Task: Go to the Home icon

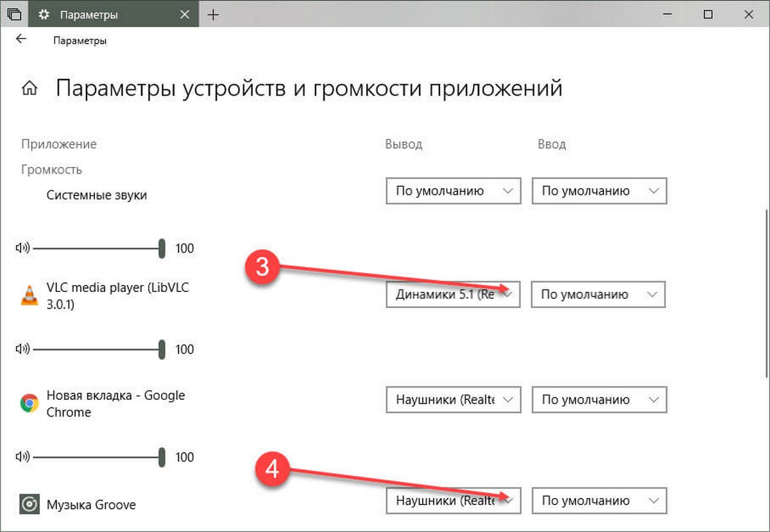Action: click(29, 89)
